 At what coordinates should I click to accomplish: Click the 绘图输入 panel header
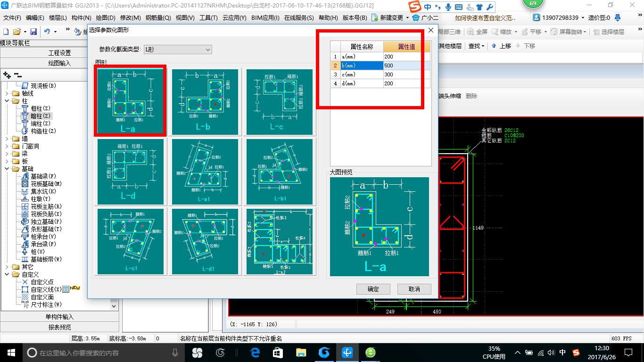tap(60, 63)
